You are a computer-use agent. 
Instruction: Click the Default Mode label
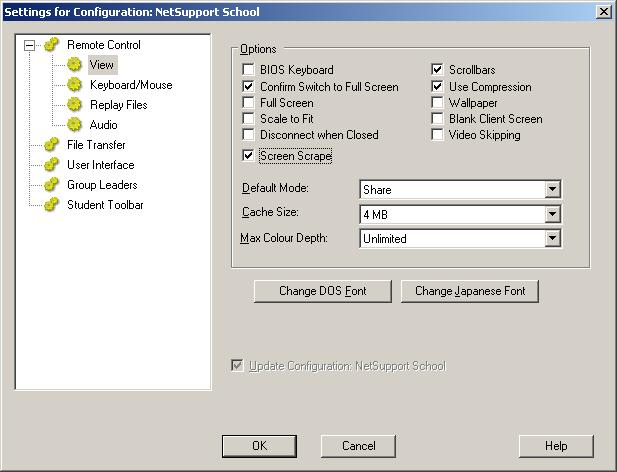coord(275,188)
